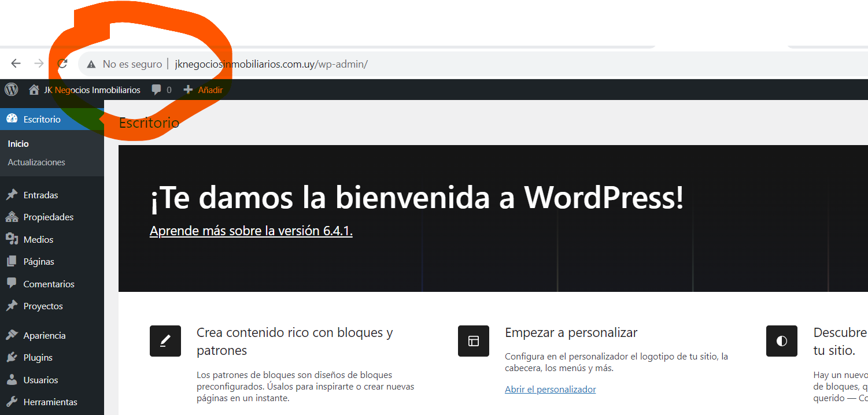Click the URL address bar field
Viewport: 868px width, 415px height.
point(473,64)
